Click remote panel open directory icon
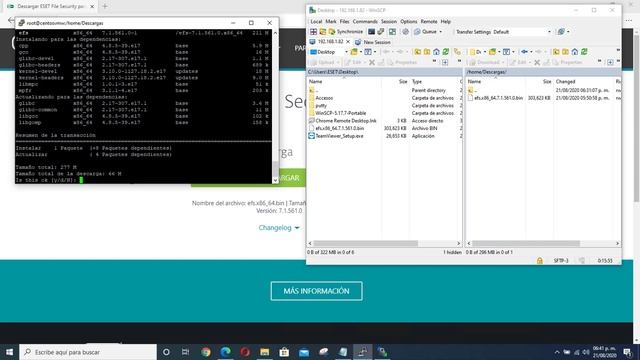Image resolution: width=640 pixels, height=360 pixels. (492, 52)
